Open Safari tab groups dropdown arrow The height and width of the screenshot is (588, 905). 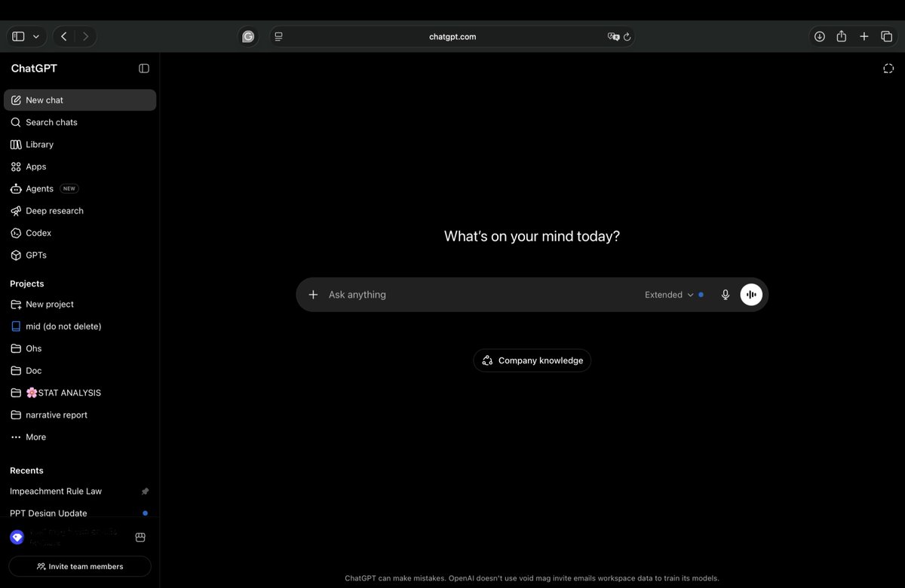pos(36,36)
